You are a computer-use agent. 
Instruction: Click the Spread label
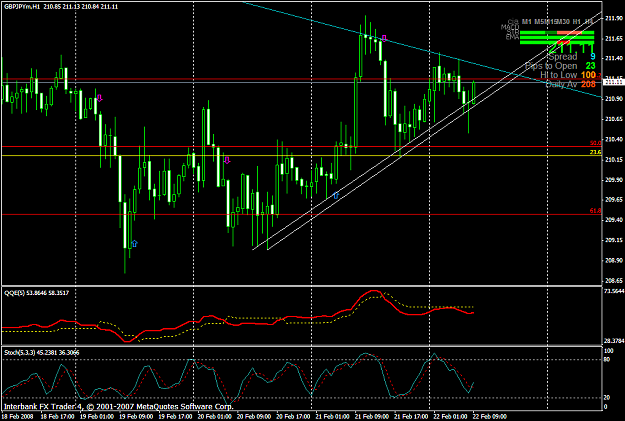pyautogui.click(x=563, y=57)
